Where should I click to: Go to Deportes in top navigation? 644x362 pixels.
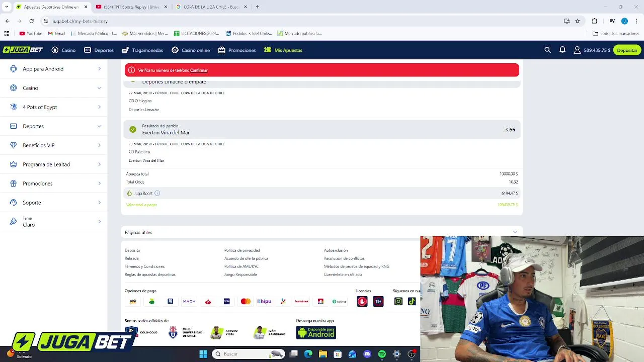click(x=99, y=50)
